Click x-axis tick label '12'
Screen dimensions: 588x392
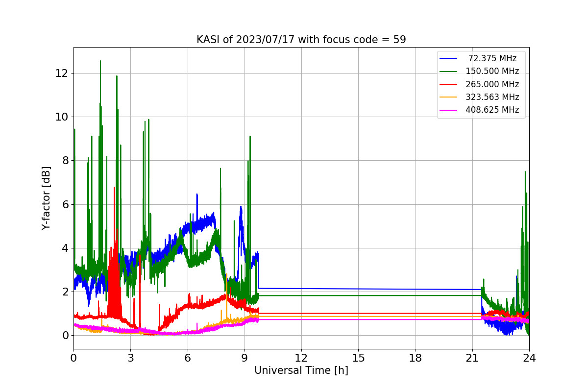[301, 358]
